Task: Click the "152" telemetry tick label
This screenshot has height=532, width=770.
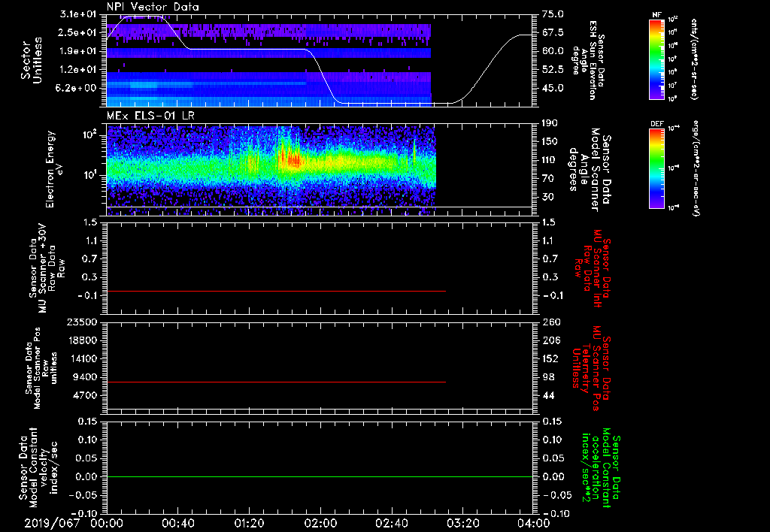Action: click(550, 358)
